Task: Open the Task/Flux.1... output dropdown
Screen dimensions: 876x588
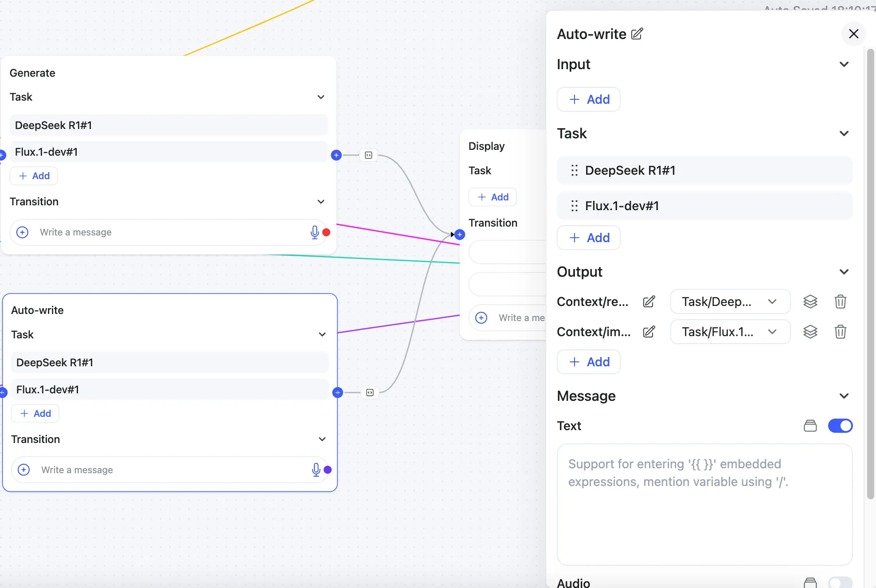Action: (x=730, y=332)
